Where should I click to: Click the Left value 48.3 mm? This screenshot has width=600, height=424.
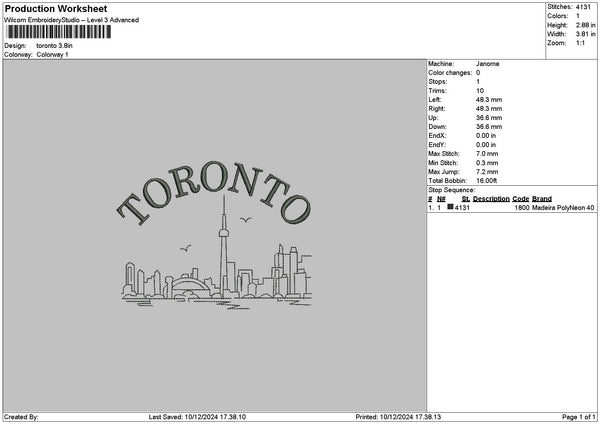(x=489, y=100)
